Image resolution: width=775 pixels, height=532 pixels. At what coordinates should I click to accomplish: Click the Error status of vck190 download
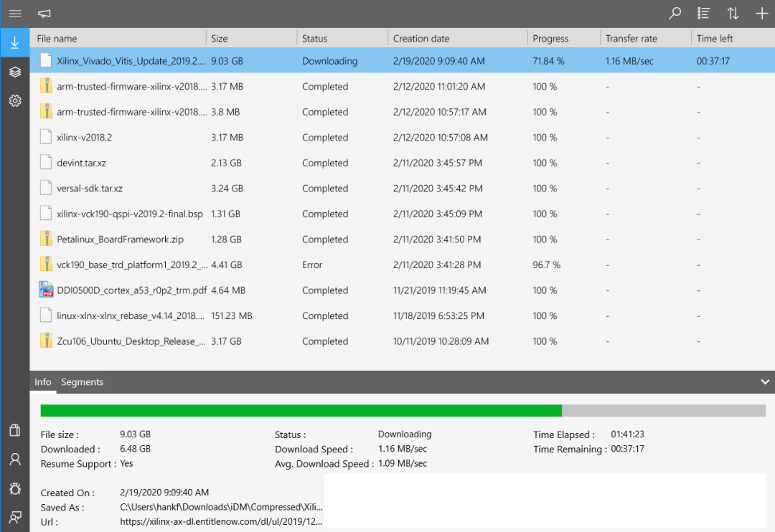(x=312, y=265)
